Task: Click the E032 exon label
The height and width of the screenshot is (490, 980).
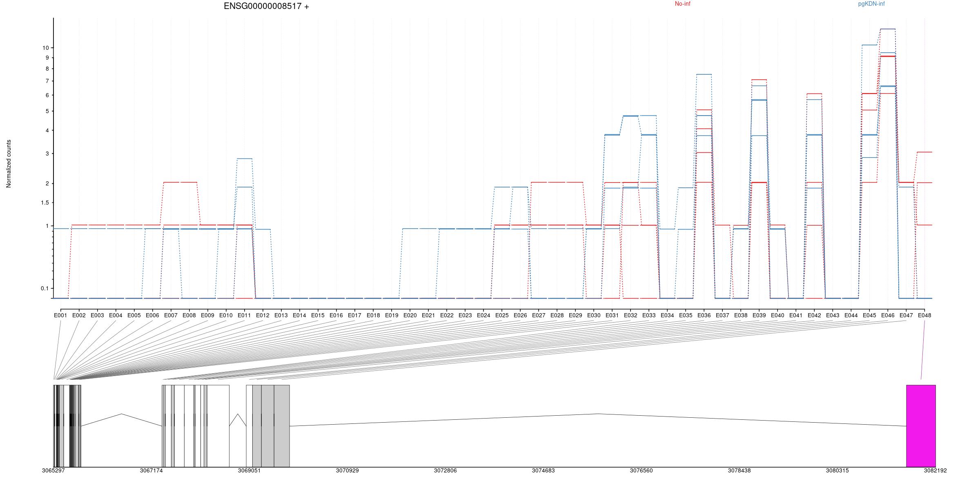Action: [630, 315]
